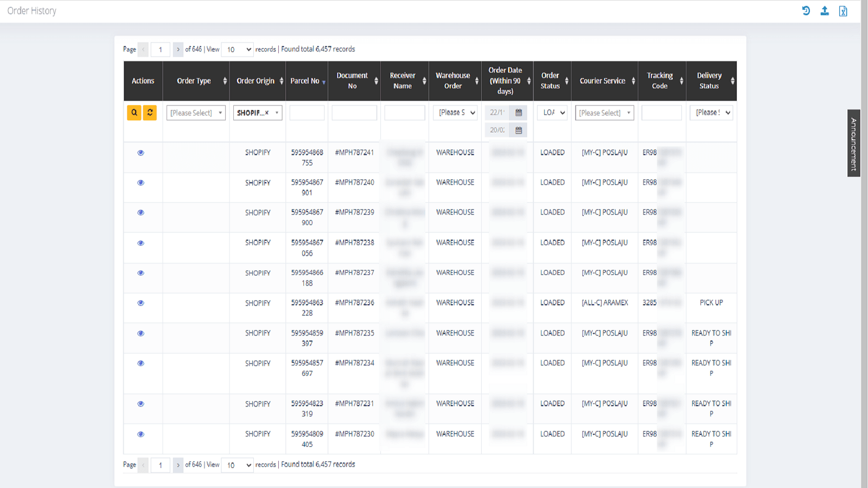Open the history restore icon top right
868x488 pixels.
pyautogui.click(x=806, y=11)
